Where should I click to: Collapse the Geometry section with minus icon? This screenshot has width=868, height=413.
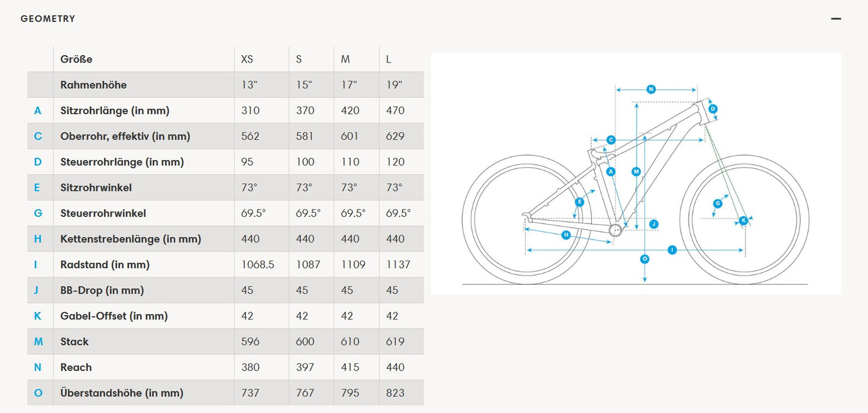click(x=836, y=19)
